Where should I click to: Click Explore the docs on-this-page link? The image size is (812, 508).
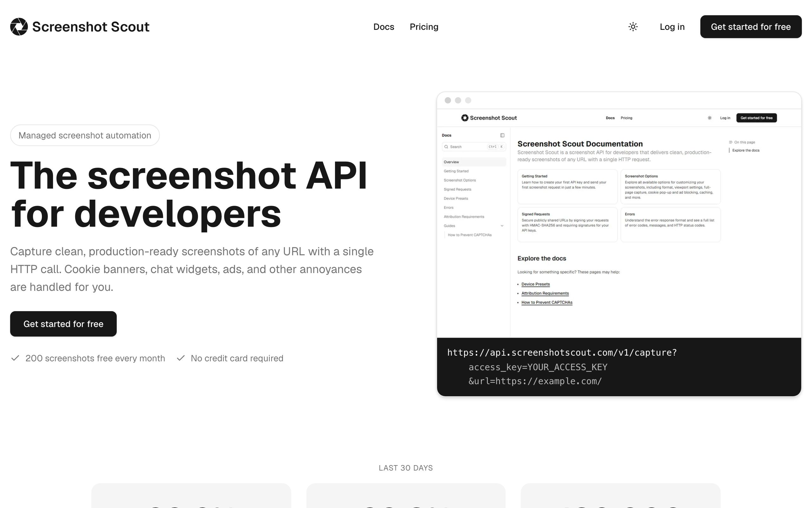[x=746, y=150]
